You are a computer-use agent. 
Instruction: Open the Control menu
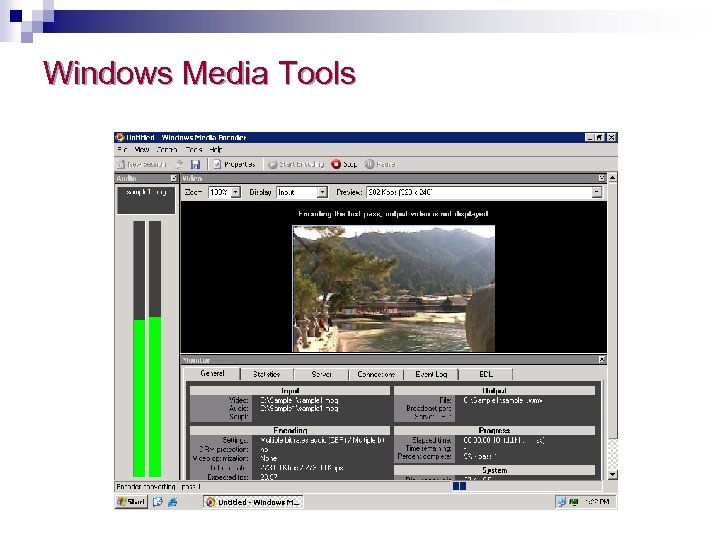(167, 150)
